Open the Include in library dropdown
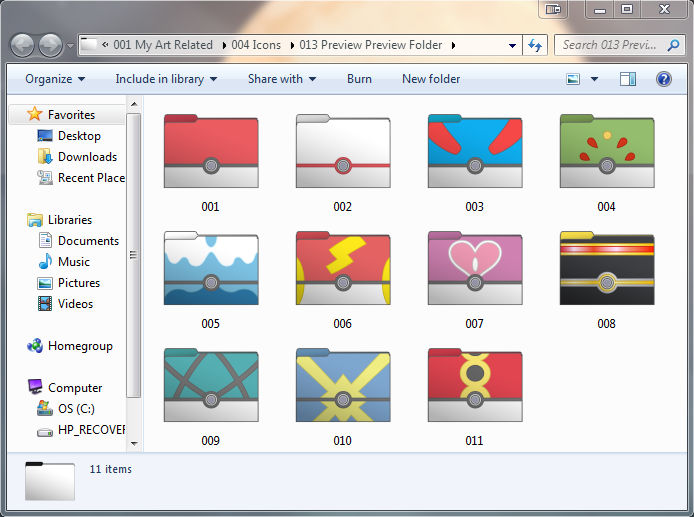Viewport: 694px width, 517px height. pos(166,79)
